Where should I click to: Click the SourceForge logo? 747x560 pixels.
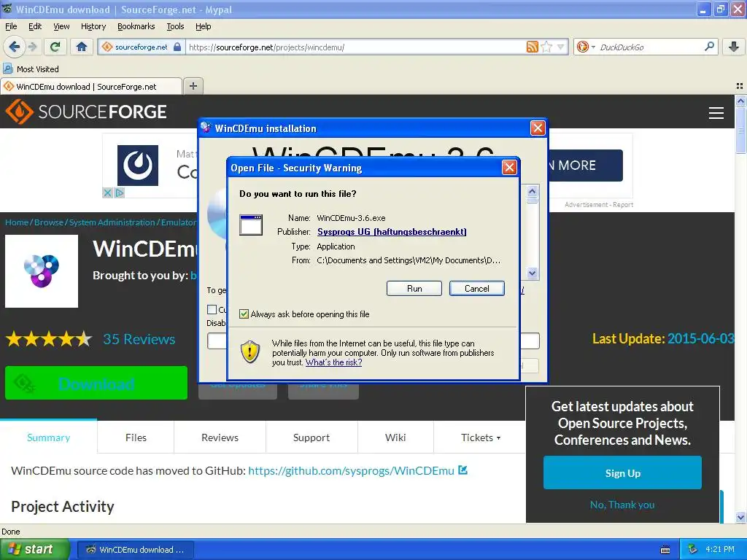(86, 112)
